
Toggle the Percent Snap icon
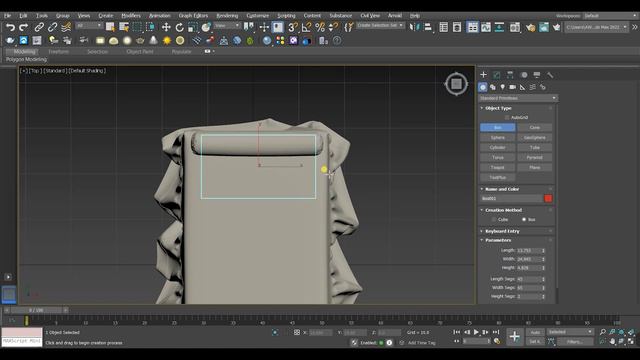[x=320, y=27]
